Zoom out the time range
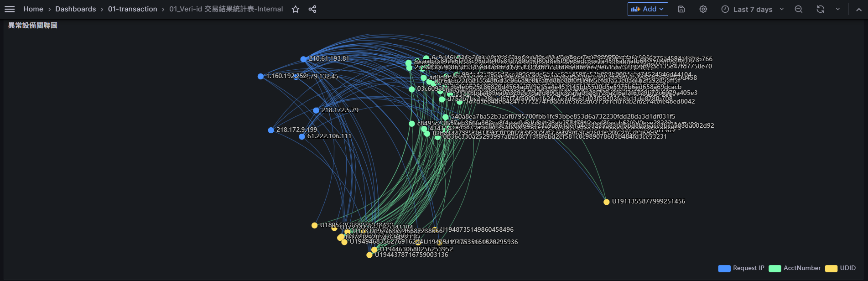This screenshot has width=868, height=281. 799,9
